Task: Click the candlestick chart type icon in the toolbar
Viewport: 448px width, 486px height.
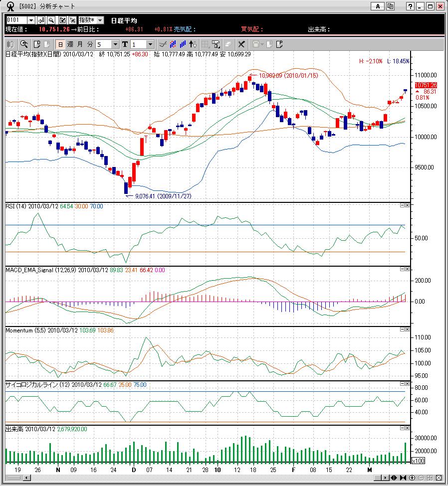Action: pos(10,44)
